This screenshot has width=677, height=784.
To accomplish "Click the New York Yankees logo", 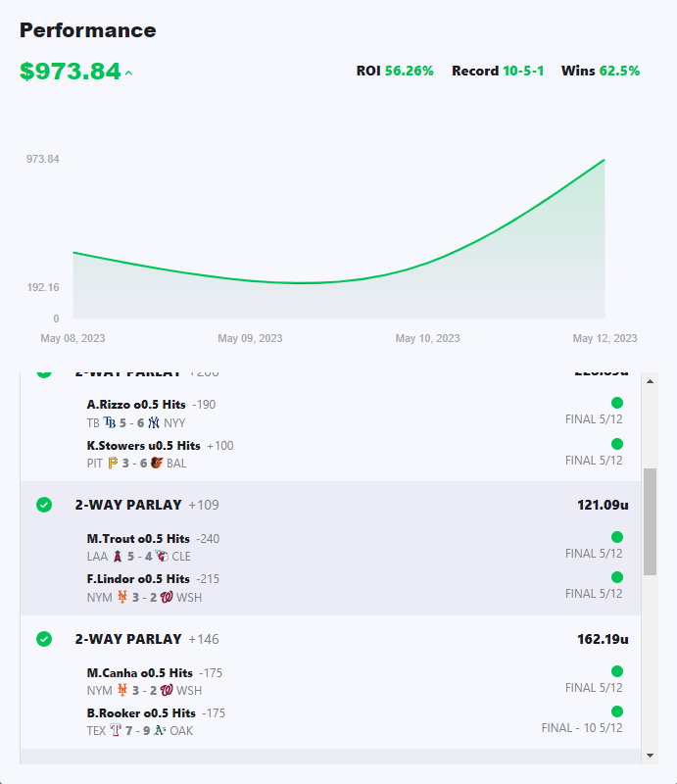I will tap(154, 423).
